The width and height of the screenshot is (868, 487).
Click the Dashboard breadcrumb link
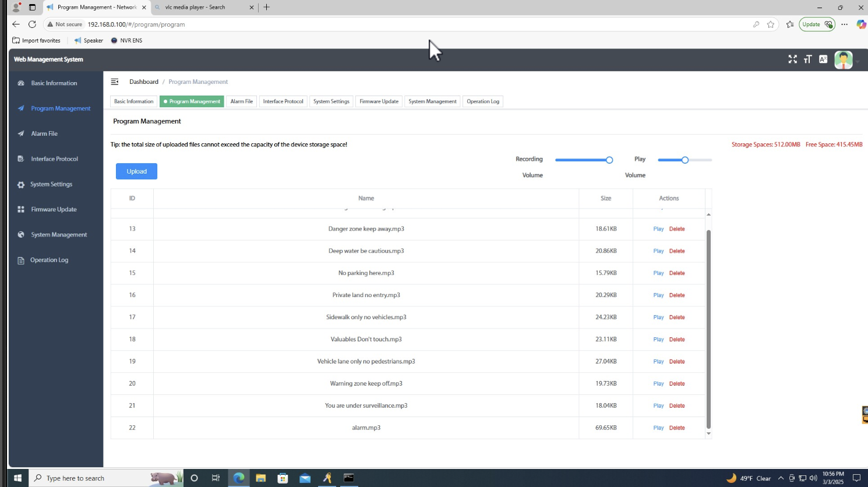pyautogui.click(x=144, y=82)
